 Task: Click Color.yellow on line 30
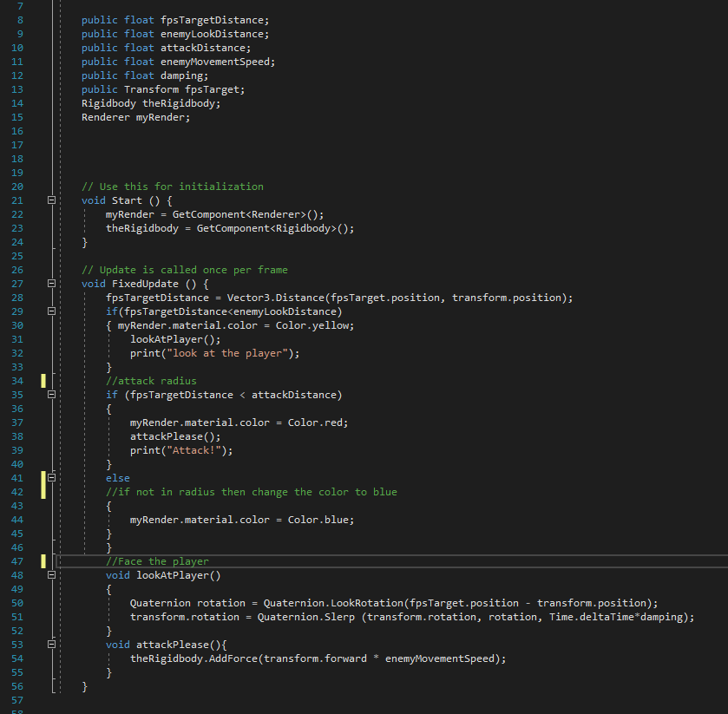(314, 325)
